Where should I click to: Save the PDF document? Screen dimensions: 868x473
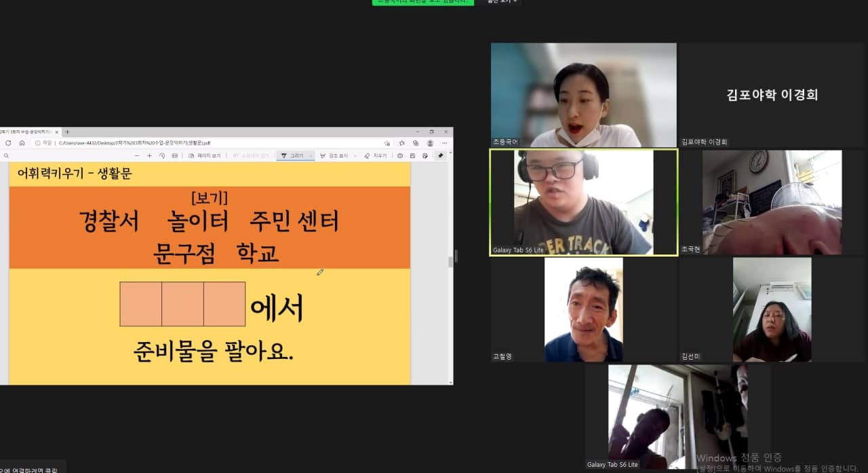[x=412, y=155]
